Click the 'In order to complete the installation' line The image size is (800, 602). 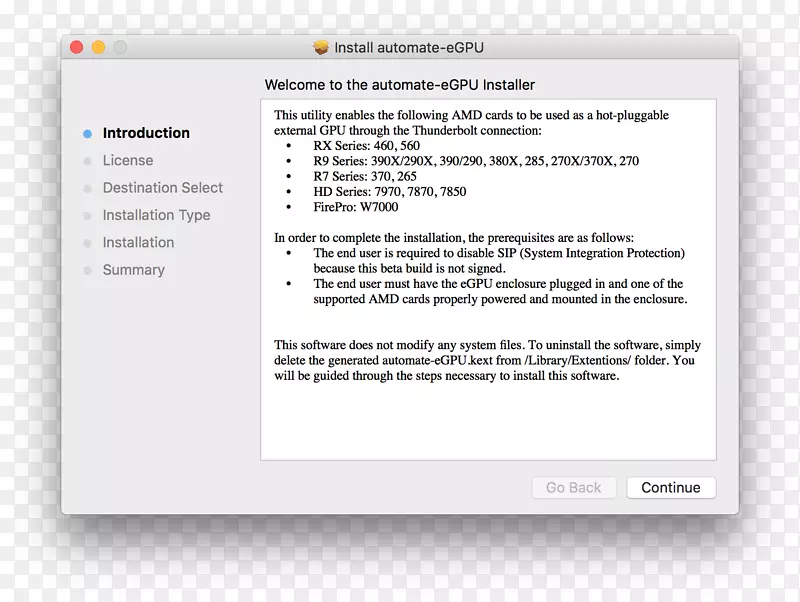pyautogui.click(x=454, y=238)
